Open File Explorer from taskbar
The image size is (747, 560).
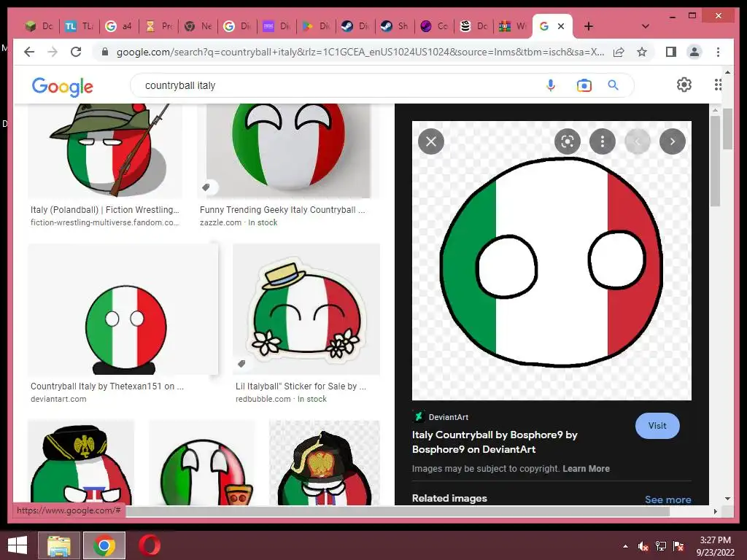59,545
